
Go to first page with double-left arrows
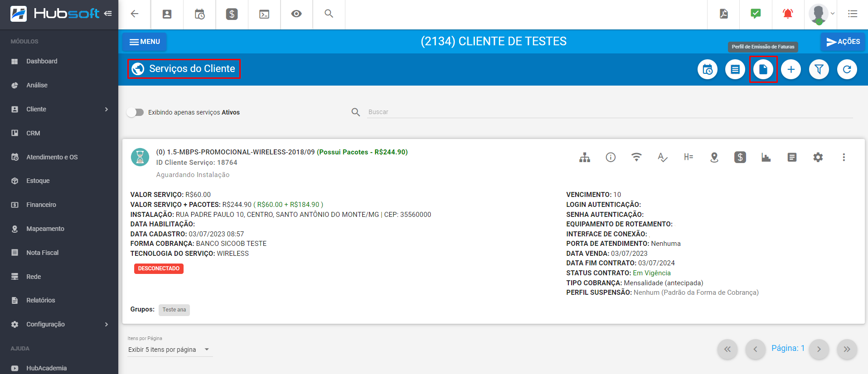click(x=727, y=349)
